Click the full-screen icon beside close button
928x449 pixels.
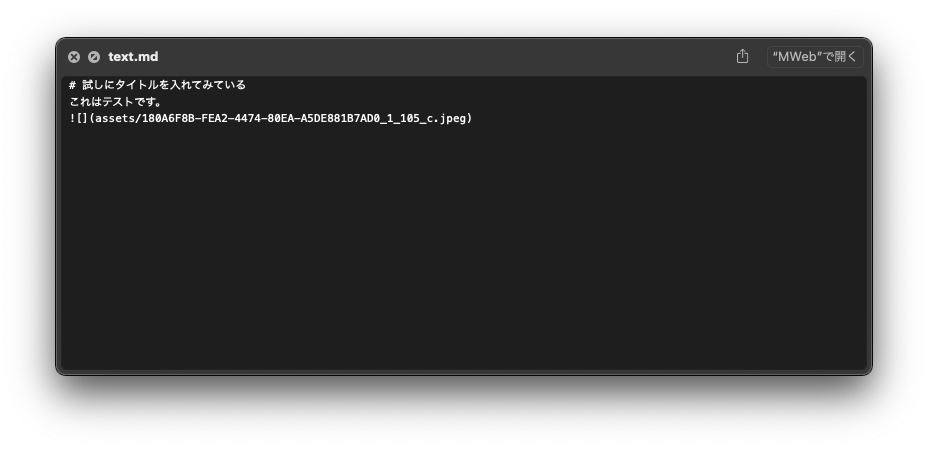(94, 57)
